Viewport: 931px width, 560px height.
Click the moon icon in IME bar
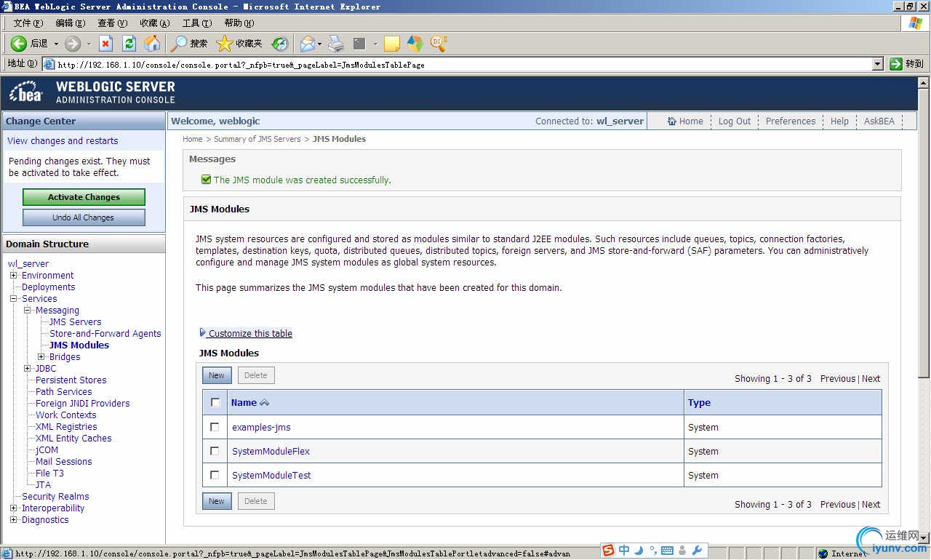coord(639,551)
